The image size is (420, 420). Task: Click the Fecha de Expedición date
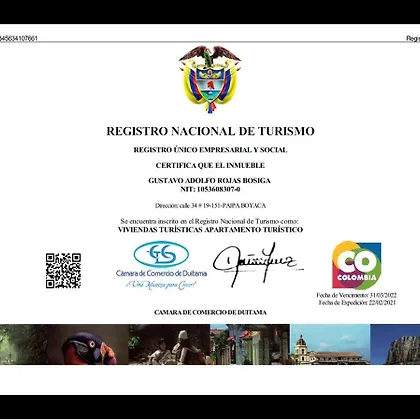(x=357, y=303)
